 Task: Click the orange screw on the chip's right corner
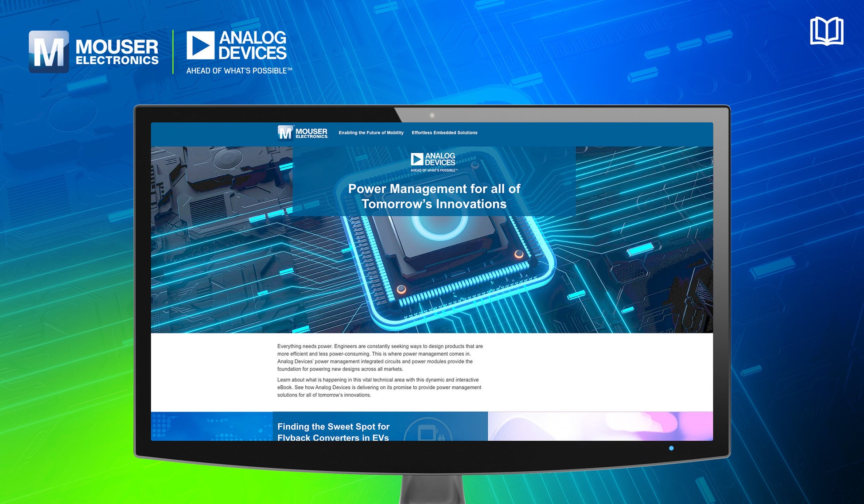pos(519,254)
